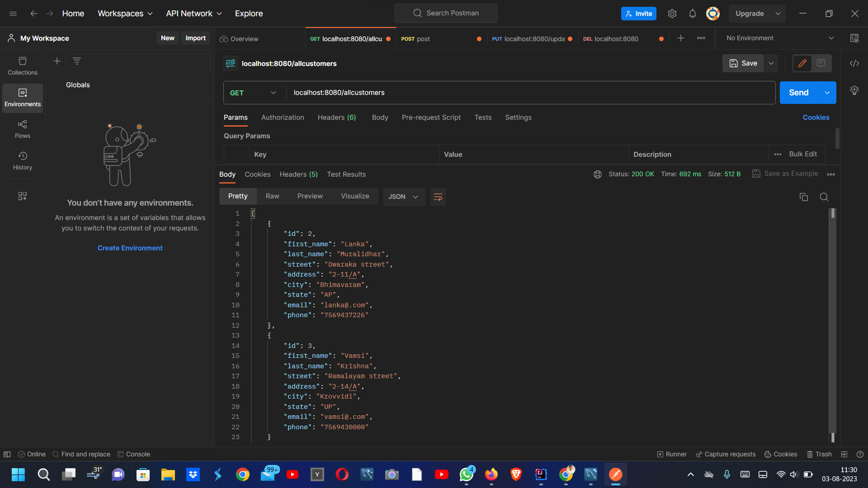
Task: Toggle the Online status indicator
Action: click(x=32, y=454)
